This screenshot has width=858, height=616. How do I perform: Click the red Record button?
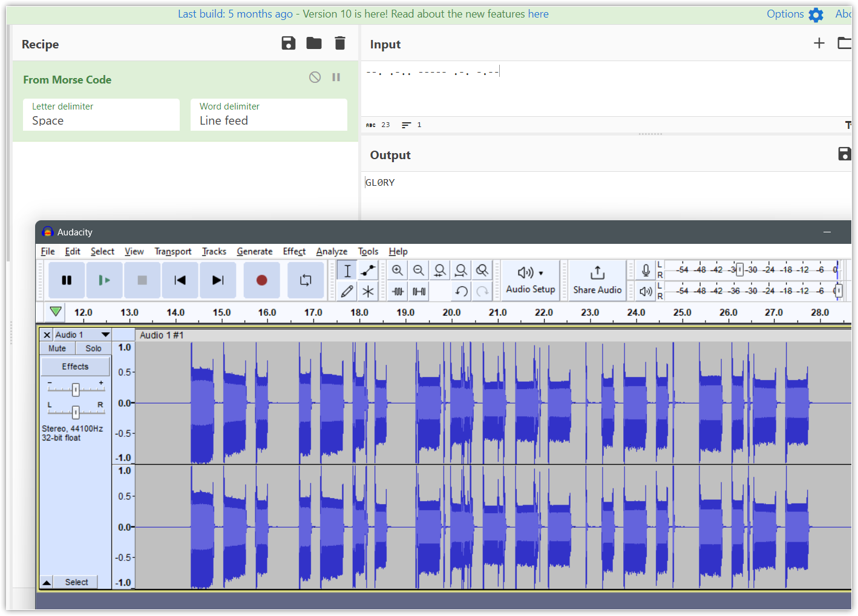(261, 280)
